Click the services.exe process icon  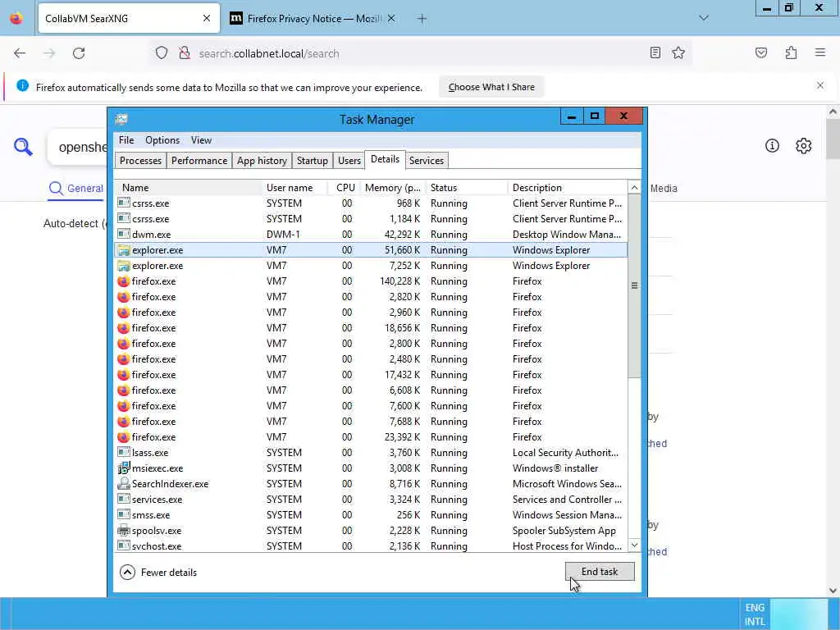pyautogui.click(x=124, y=500)
